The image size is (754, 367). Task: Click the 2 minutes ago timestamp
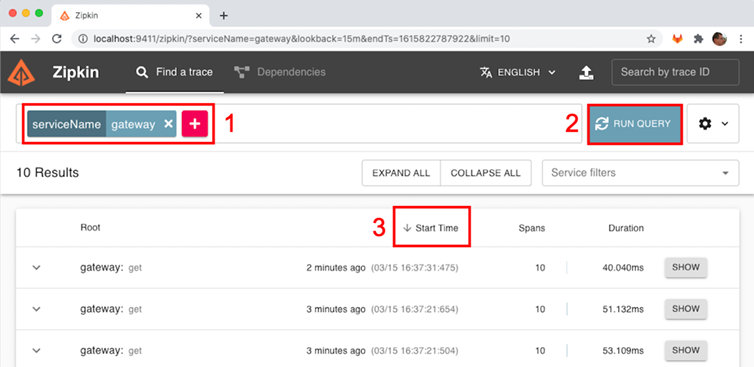[336, 268]
